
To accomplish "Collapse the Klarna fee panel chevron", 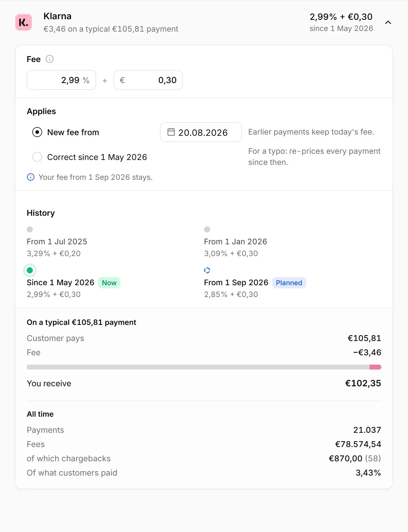I will click(388, 22).
